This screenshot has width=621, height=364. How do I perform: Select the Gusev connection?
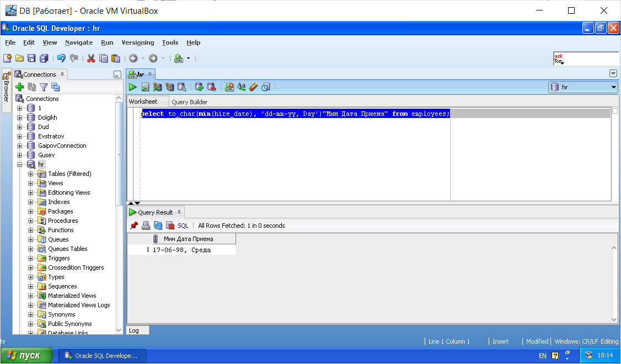[x=46, y=156]
